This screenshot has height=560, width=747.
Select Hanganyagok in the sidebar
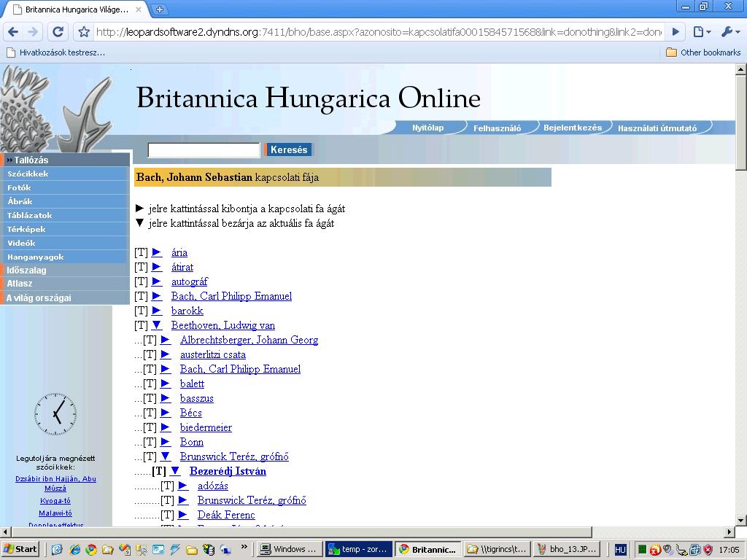[x=65, y=257]
